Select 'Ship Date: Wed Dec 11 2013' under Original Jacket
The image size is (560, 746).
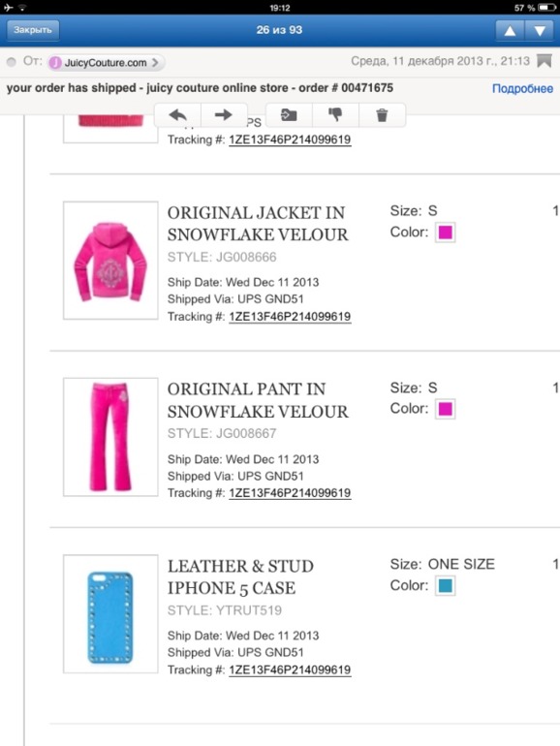pos(243,283)
